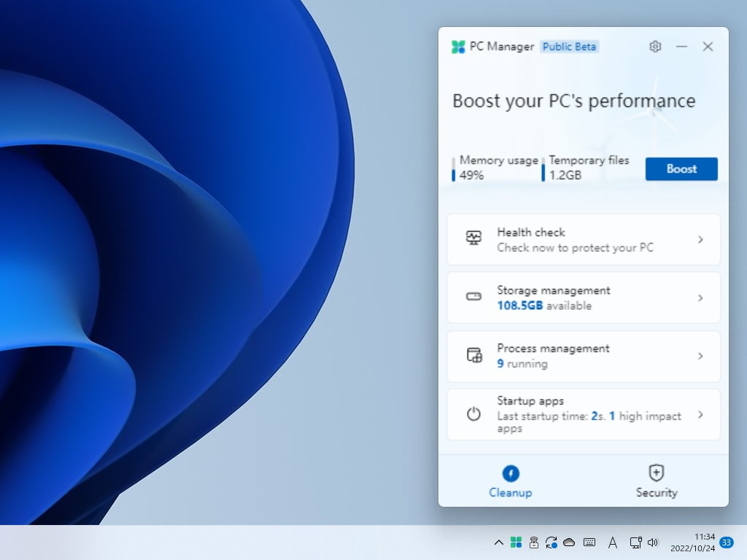
Task: Open the notification badge showing 33
Action: (x=726, y=542)
